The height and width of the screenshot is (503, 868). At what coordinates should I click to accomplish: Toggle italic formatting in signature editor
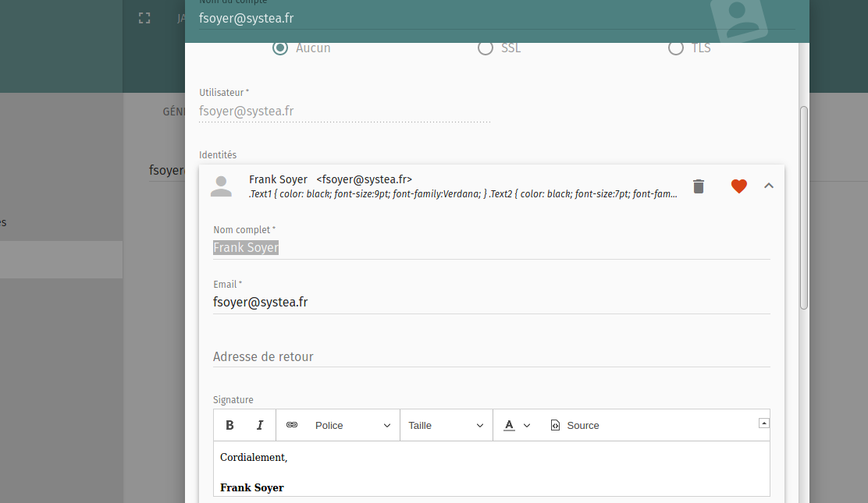tap(260, 425)
